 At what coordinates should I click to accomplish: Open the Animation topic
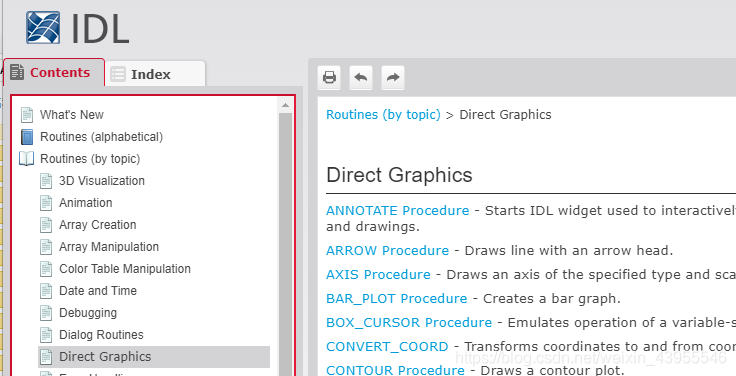pyautogui.click(x=85, y=203)
